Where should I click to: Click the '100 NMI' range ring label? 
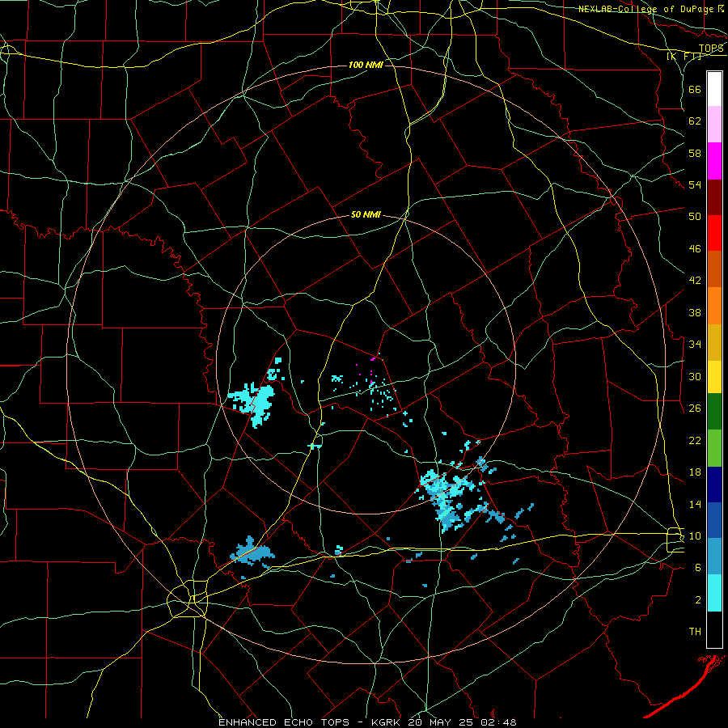366,65
